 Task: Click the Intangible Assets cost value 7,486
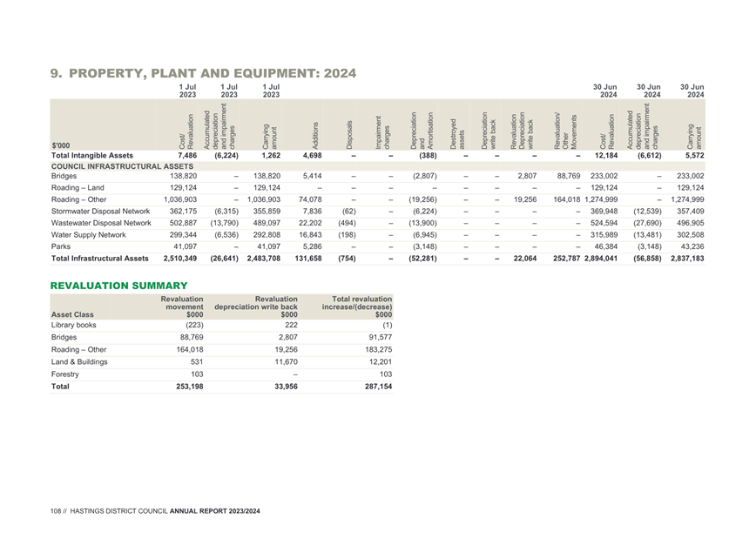click(187, 155)
